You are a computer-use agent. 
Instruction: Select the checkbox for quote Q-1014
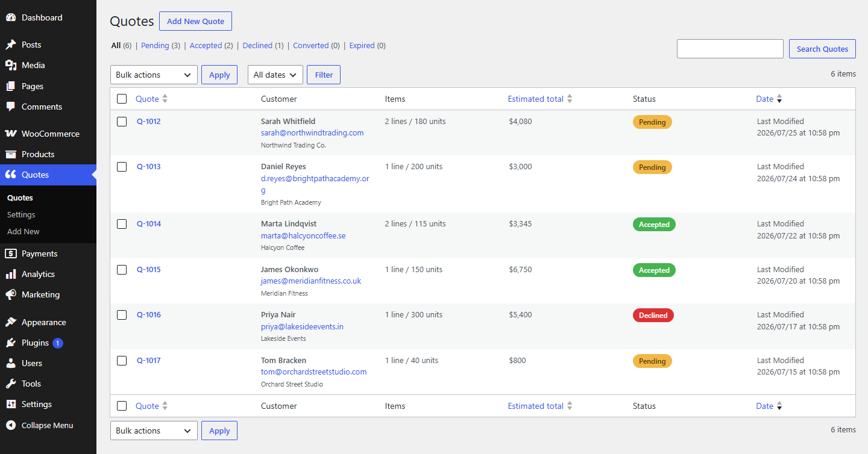pos(122,224)
